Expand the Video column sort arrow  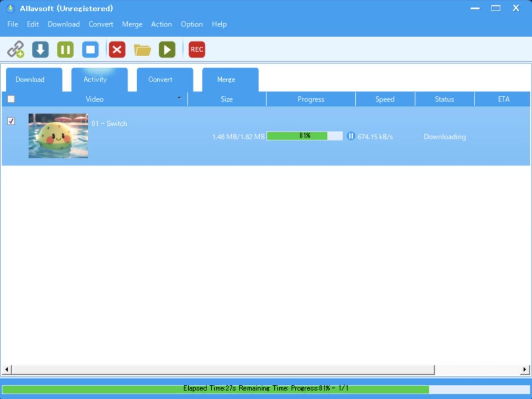(179, 98)
